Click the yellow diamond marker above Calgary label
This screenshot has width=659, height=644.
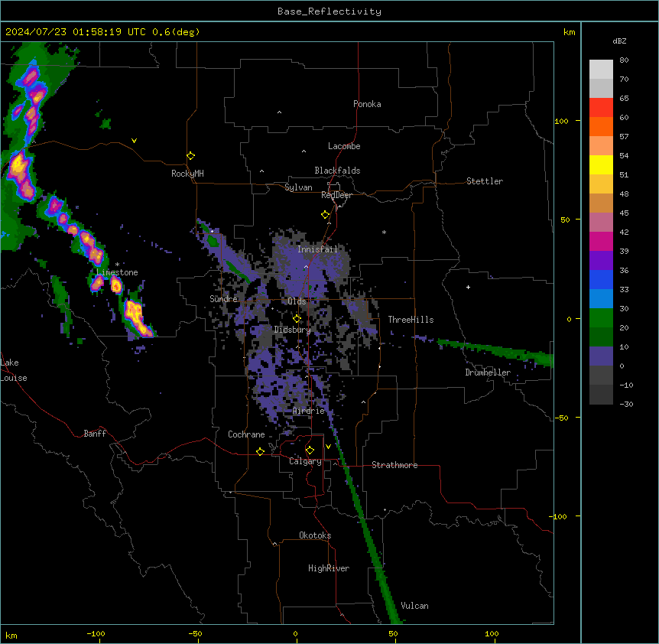click(310, 450)
